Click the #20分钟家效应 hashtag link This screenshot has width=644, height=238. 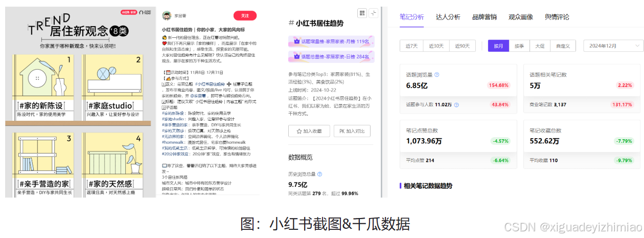coord(175,154)
